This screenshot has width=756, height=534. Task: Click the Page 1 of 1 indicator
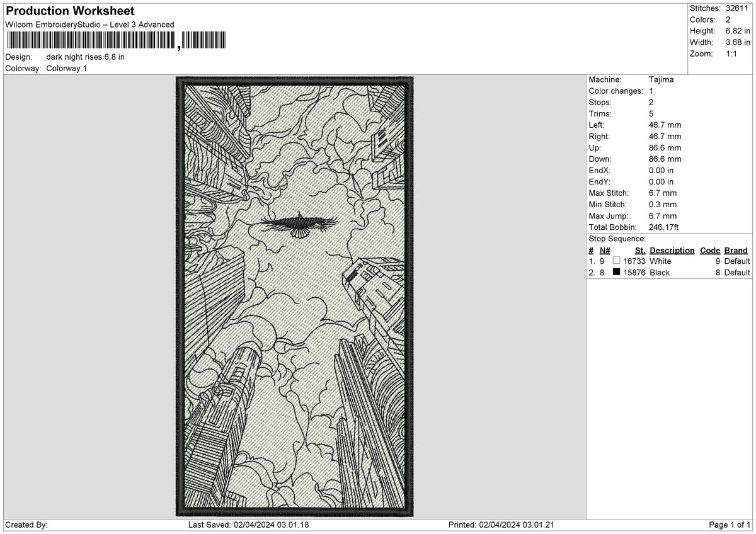point(730,525)
